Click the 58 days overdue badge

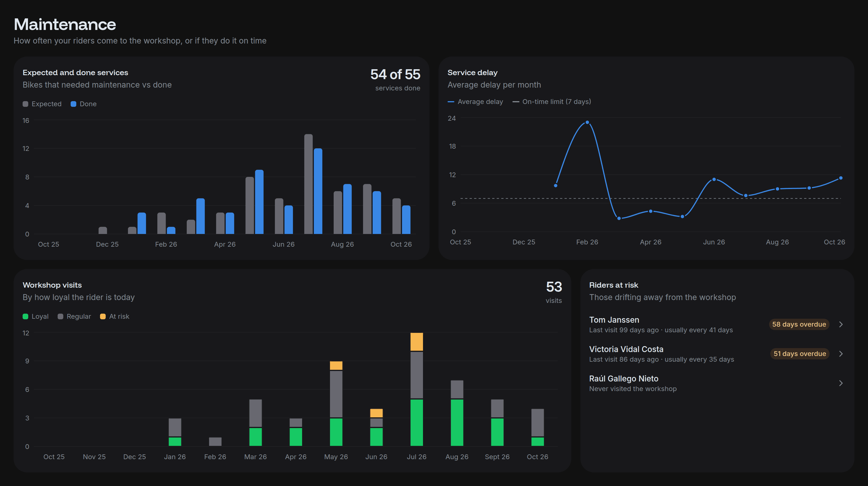pos(799,324)
